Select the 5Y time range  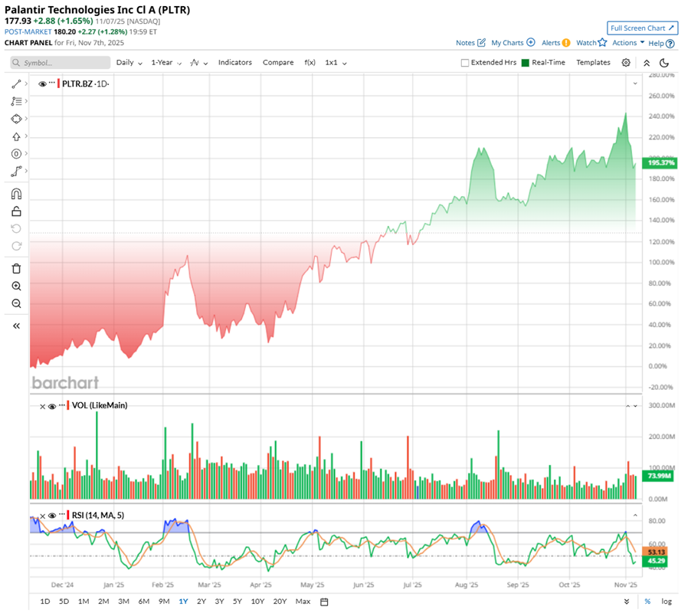237,601
